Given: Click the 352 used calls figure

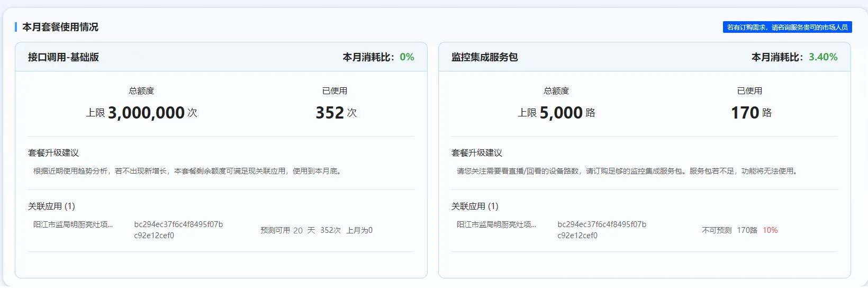Looking at the screenshot, I should (x=330, y=113).
